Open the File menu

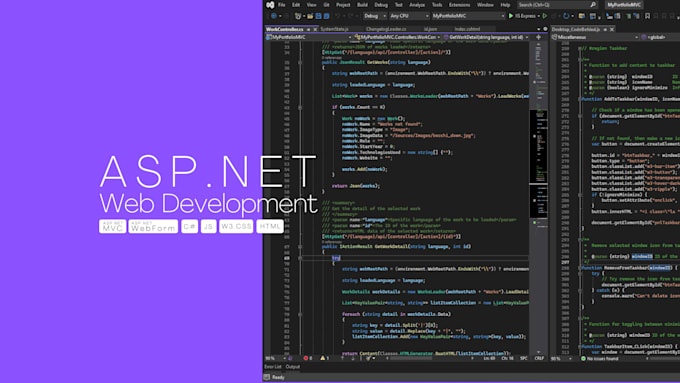point(281,5)
